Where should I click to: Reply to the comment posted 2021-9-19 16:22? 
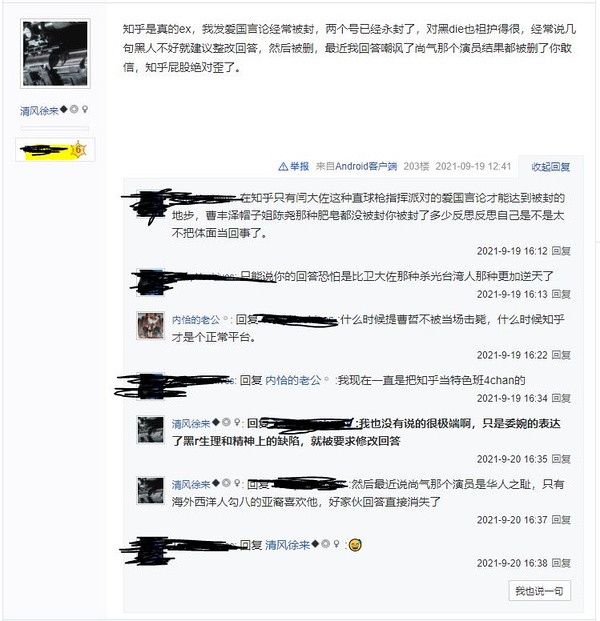coord(561,355)
